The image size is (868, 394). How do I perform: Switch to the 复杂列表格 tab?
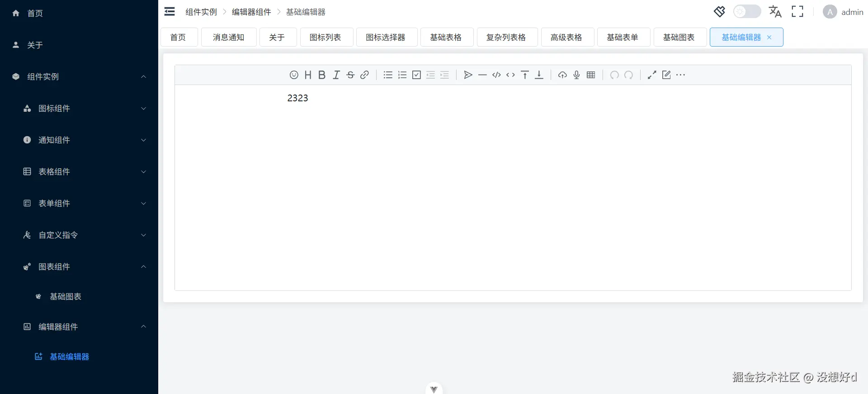tap(507, 37)
